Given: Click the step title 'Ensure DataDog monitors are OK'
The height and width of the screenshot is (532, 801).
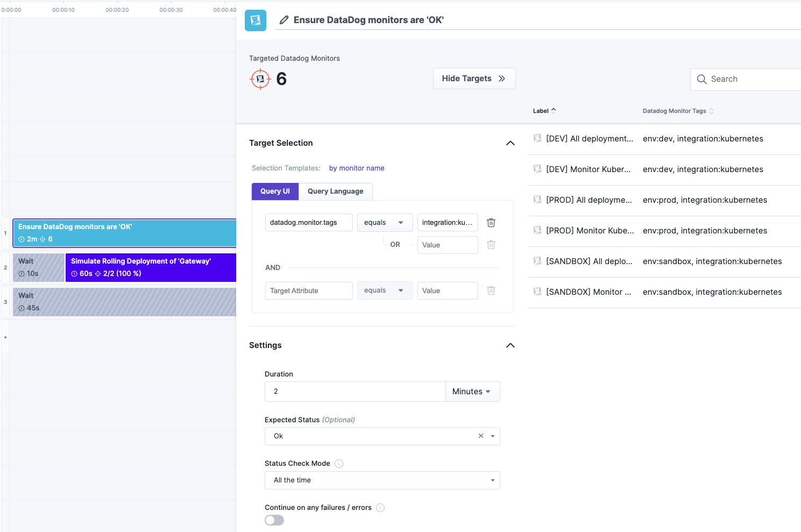Looking at the screenshot, I should (x=368, y=20).
